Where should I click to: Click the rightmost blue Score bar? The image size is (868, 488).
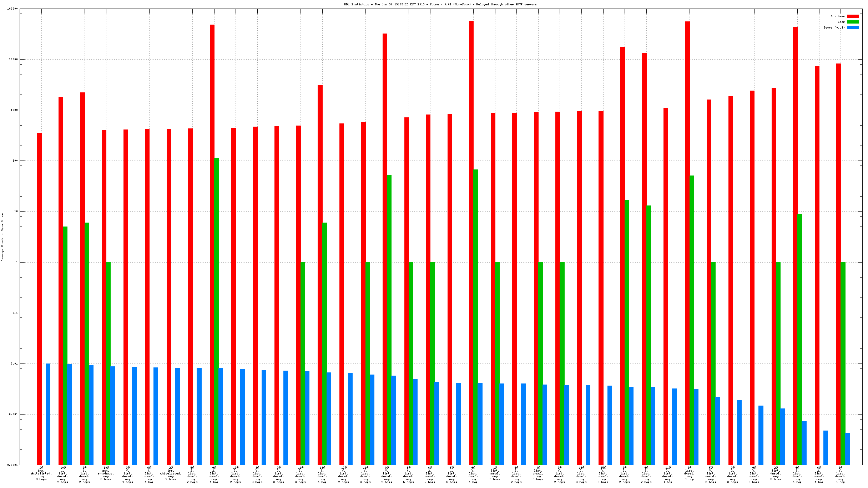coord(847,449)
